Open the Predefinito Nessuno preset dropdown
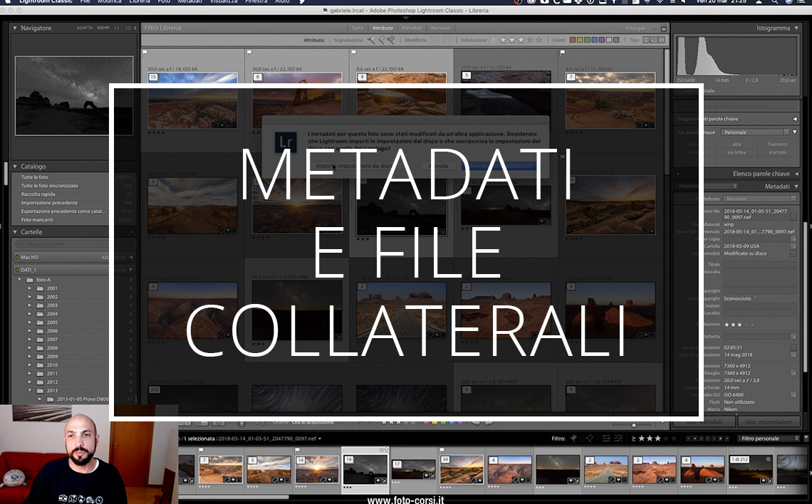The height and width of the screenshot is (504, 812). [x=760, y=199]
